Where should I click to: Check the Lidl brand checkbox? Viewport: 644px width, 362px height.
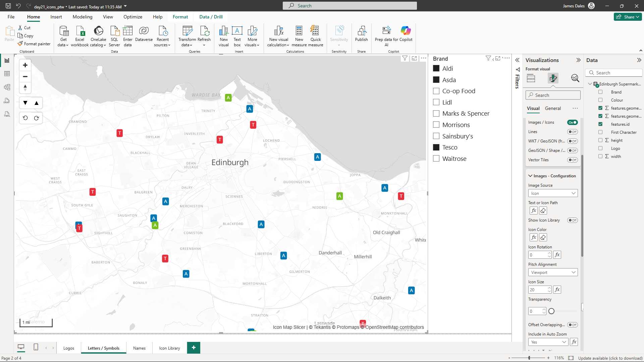436,102
